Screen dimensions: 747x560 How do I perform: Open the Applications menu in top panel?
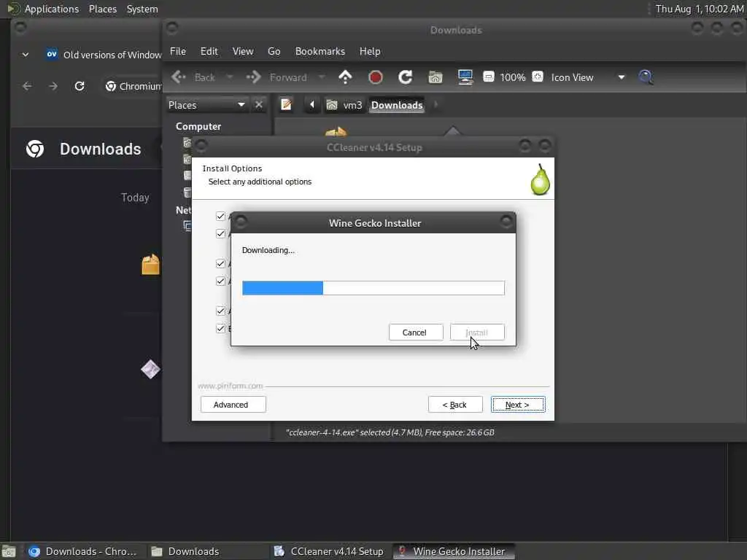[x=52, y=9]
